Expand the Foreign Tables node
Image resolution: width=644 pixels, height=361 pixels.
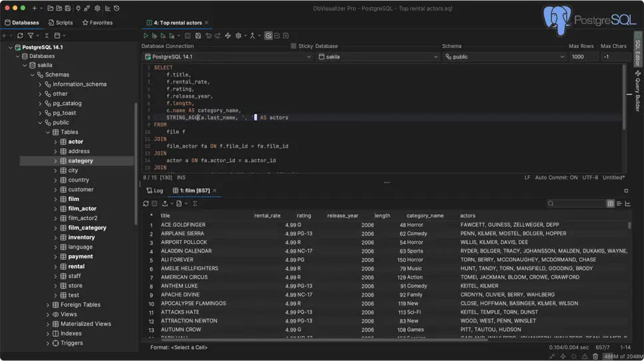tap(48, 304)
